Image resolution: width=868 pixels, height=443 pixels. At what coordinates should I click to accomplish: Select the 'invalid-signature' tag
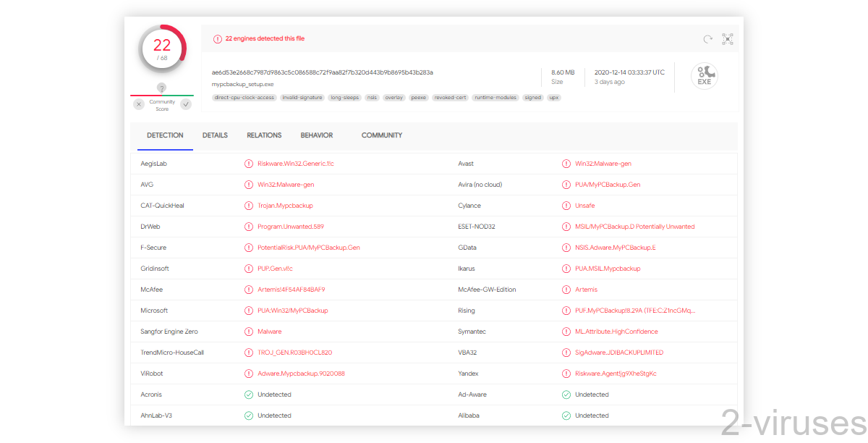(302, 98)
